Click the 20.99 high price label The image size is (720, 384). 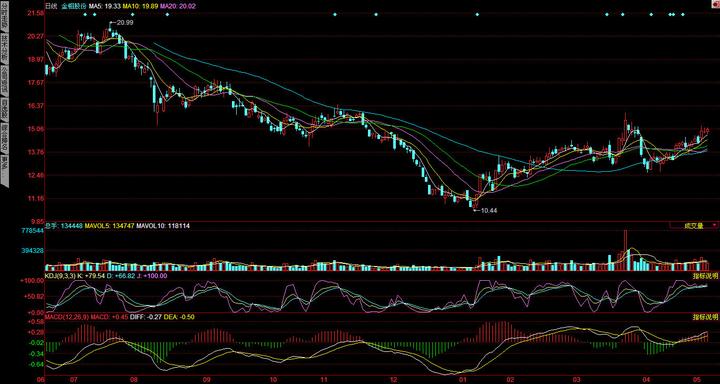coord(125,22)
